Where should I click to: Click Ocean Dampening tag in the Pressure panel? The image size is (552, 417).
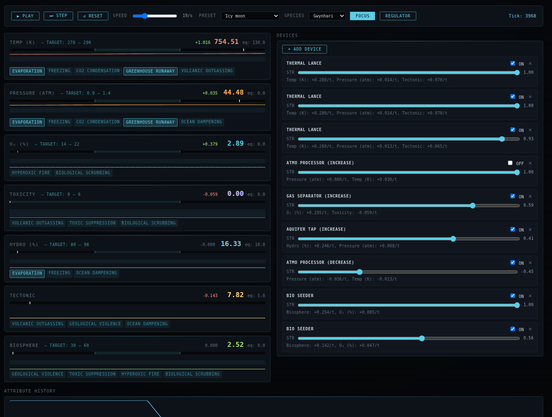[x=201, y=122]
